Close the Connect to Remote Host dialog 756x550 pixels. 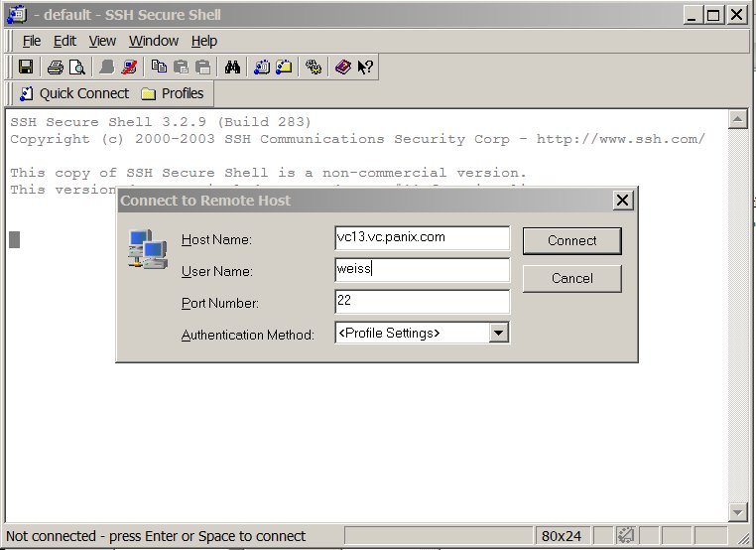point(622,200)
